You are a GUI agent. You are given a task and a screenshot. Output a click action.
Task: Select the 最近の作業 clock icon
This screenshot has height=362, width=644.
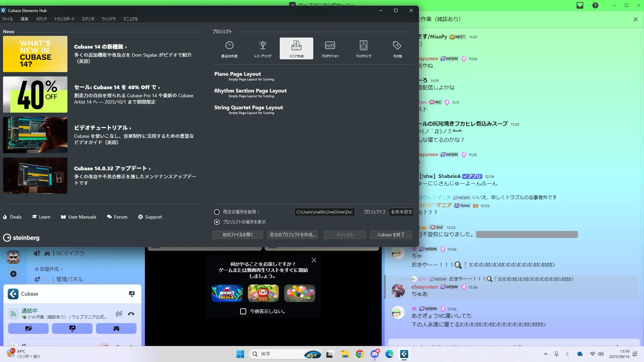[229, 46]
